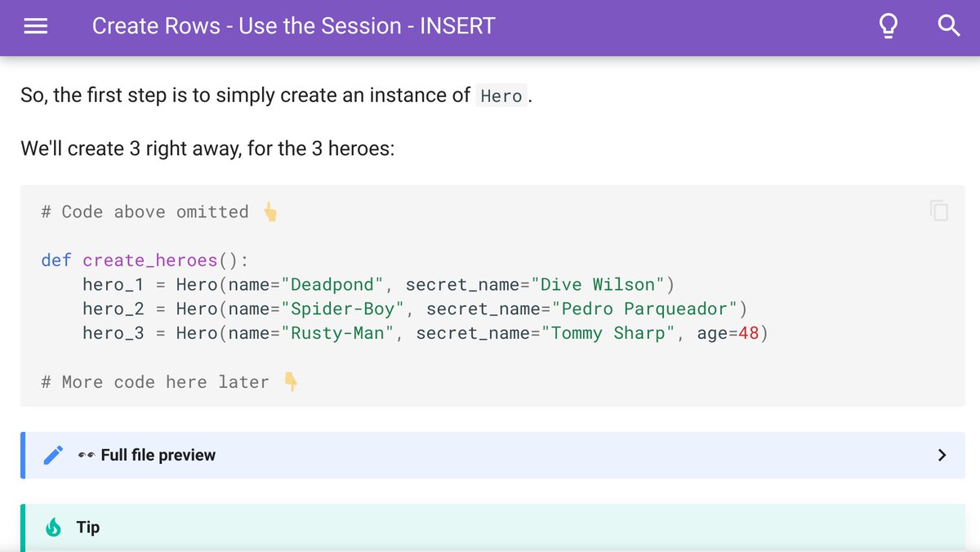Viewport: 980px width, 552px height.
Task: Copy code with the clipboard icon
Action: click(x=939, y=211)
